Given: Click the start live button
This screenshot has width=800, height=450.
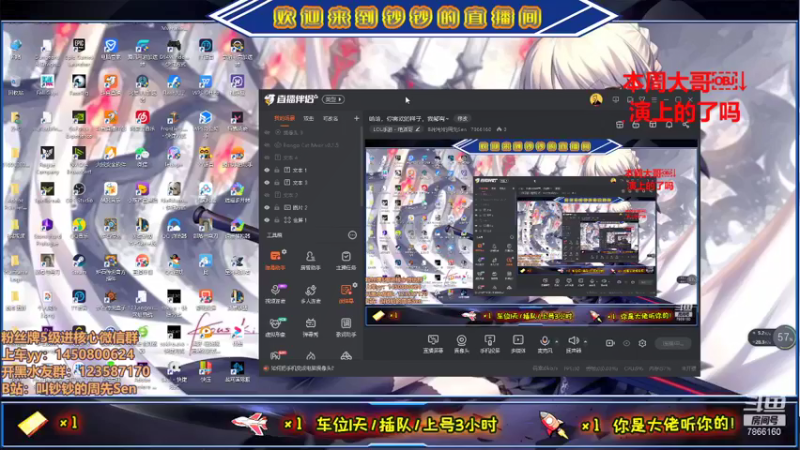Looking at the screenshot, I should 673,343.
